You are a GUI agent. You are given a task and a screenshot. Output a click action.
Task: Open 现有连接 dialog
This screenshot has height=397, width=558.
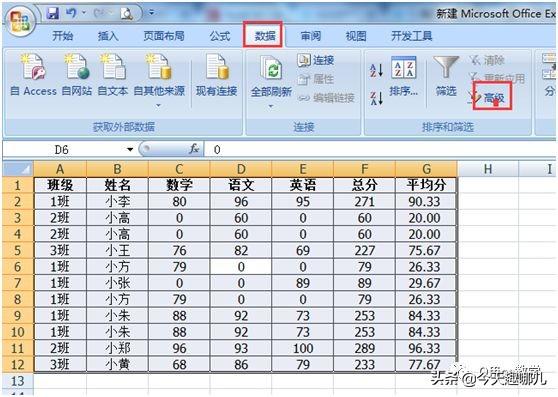(216, 75)
